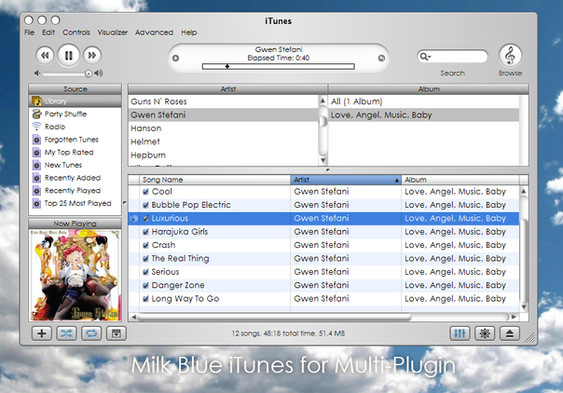This screenshot has height=393, width=563.
Task: Open the Advanced menu
Action: [x=154, y=32]
